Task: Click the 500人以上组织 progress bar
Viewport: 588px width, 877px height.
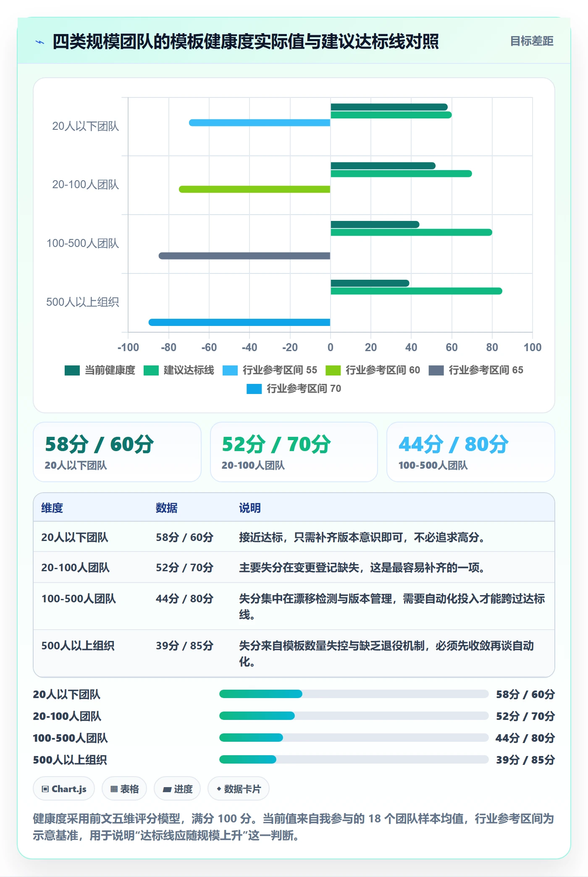Action: tap(354, 759)
